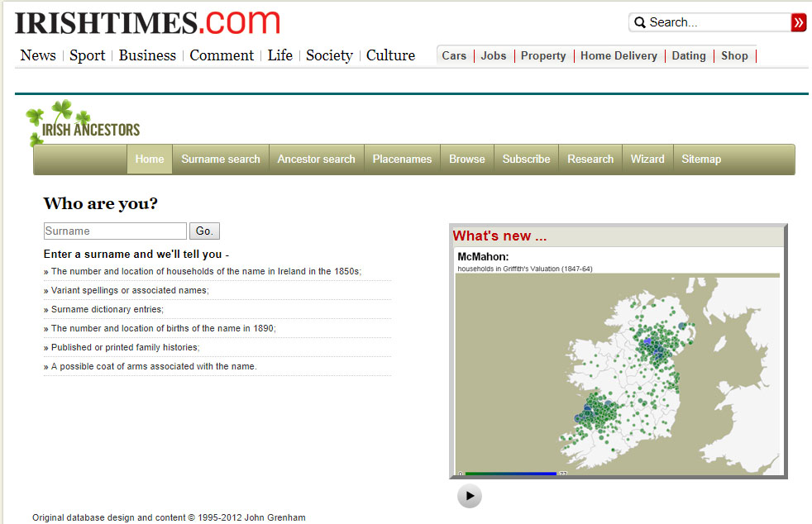Go to the Jobs link
The height and width of the screenshot is (524, 812).
pos(494,56)
